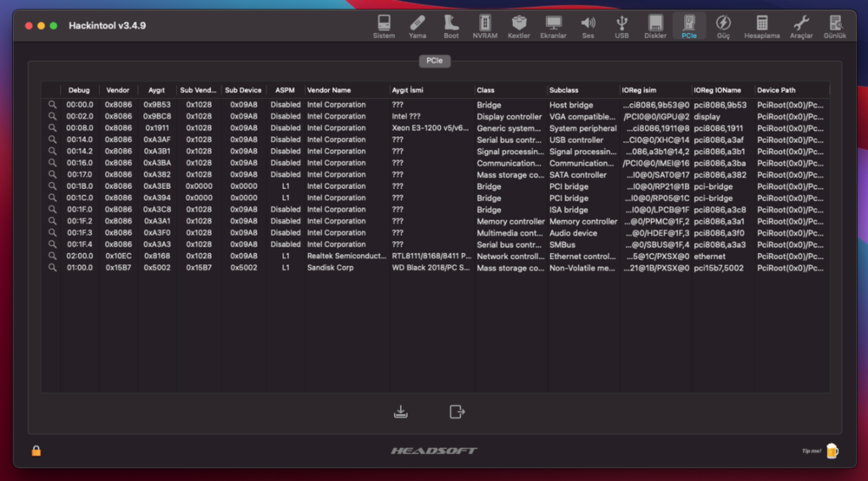Click magnifier icon for Realtek row
The width and height of the screenshot is (868, 481).
coord(52,256)
